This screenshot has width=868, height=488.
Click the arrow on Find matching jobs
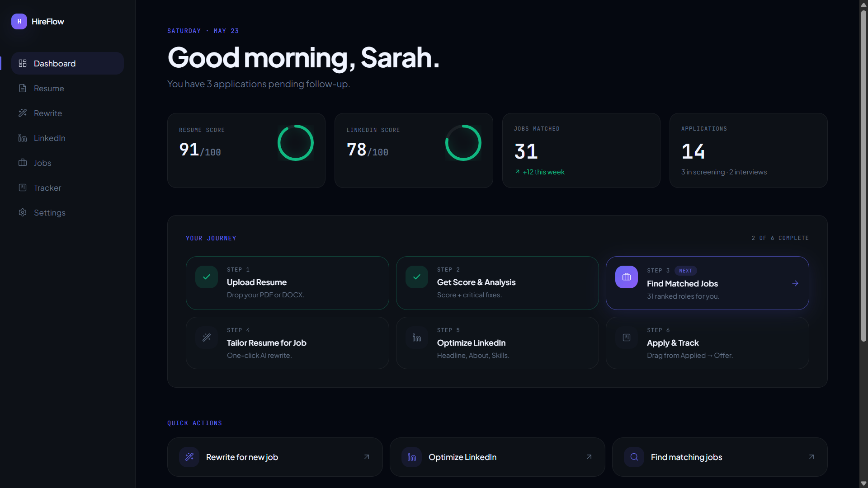coord(811,457)
